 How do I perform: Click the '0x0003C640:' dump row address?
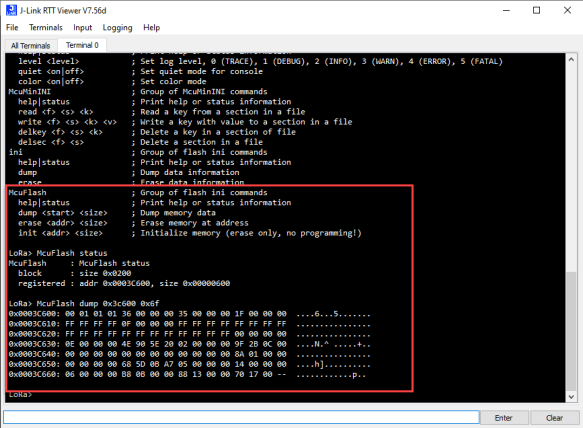(x=35, y=354)
